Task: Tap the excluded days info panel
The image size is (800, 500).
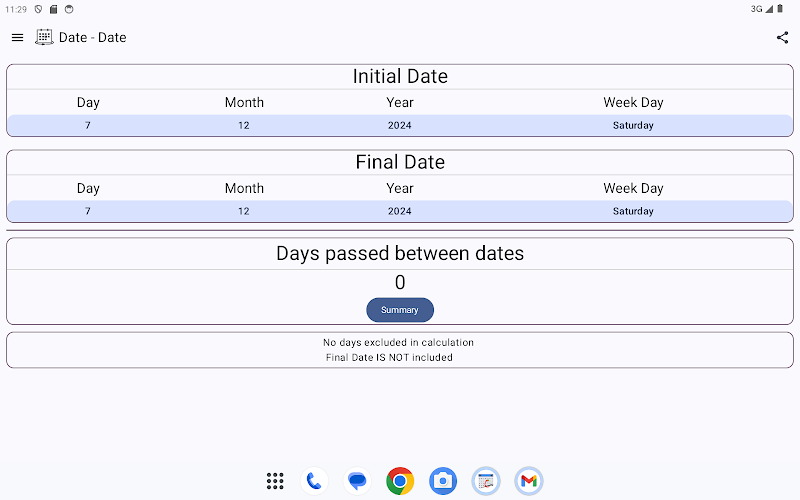Action: tap(400, 350)
